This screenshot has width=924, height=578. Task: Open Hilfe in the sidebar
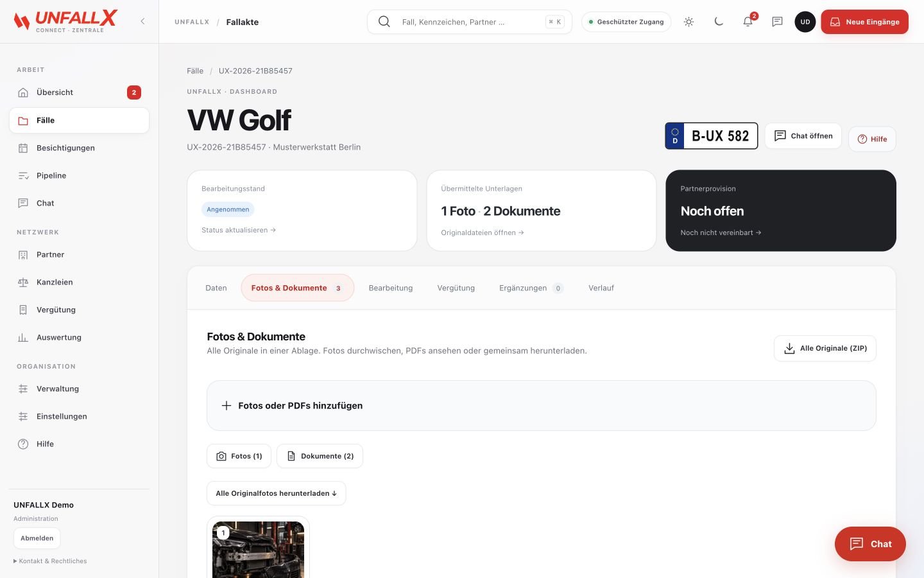click(x=79, y=444)
